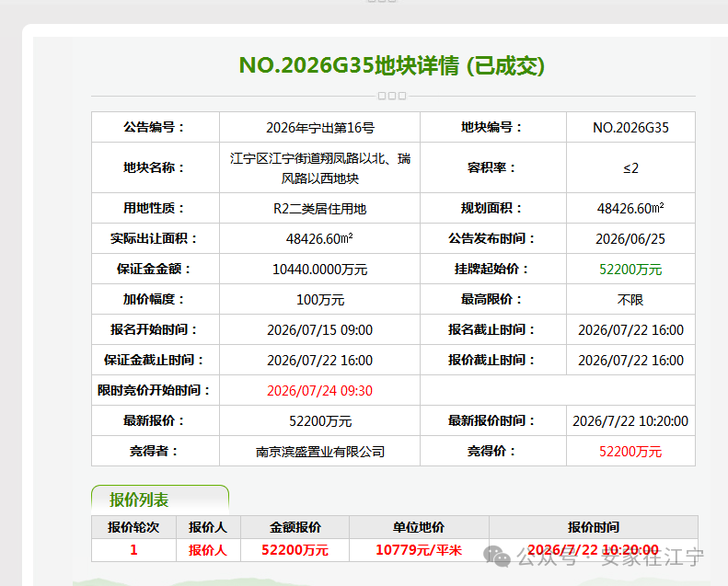Click the 最新报价 value 52200万元
Viewport: 728px width, 586px height.
click(320, 420)
